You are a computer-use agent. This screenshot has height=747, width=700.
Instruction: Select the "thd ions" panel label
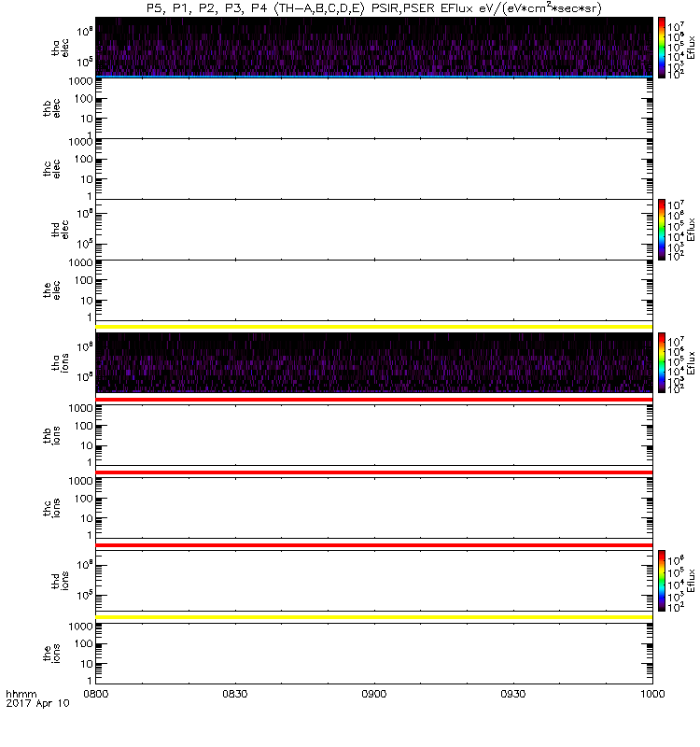tap(61, 581)
